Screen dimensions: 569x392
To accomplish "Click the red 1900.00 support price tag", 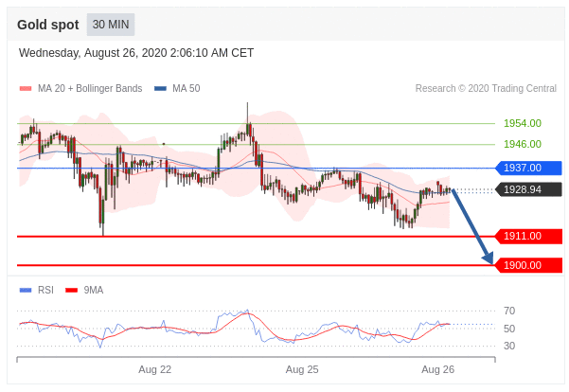I will pos(528,265).
